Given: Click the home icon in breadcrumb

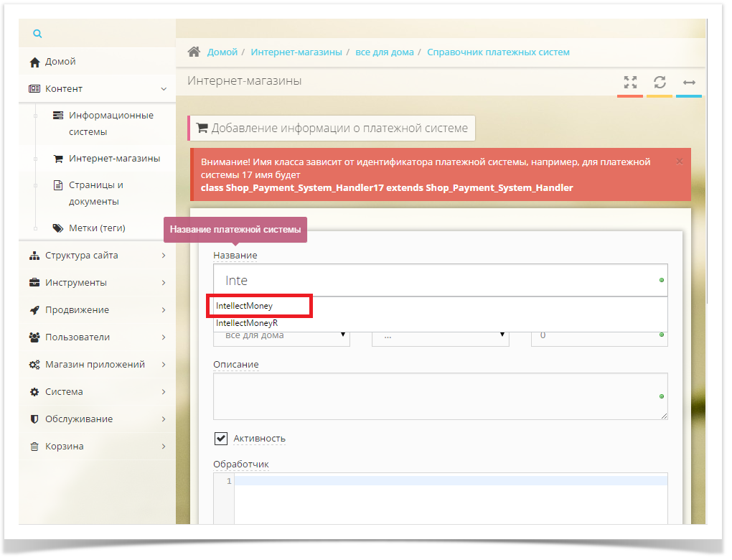Looking at the screenshot, I should (193, 52).
